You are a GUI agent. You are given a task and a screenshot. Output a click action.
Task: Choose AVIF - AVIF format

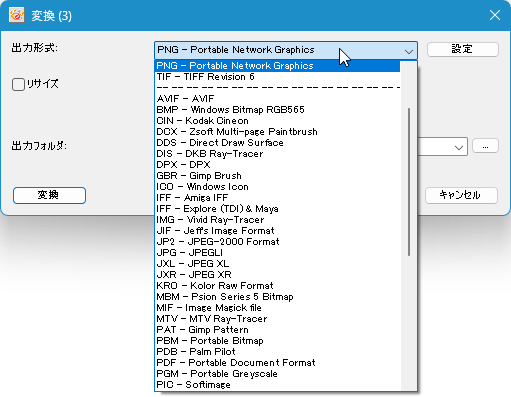tap(278, 99)
